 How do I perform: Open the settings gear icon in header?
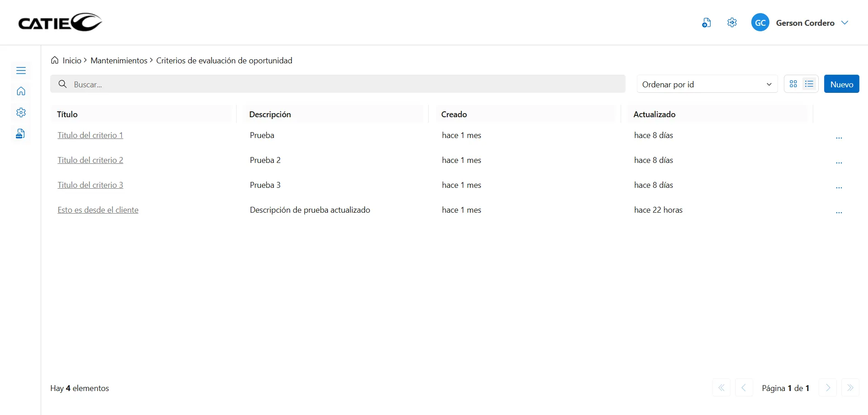(x=732, y=23)
